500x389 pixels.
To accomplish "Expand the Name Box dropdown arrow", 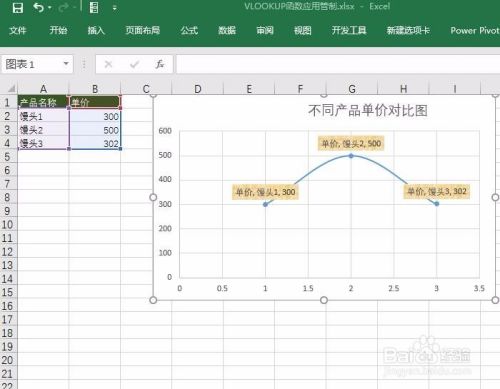I will pyautogui.click(x=66, y=64).
